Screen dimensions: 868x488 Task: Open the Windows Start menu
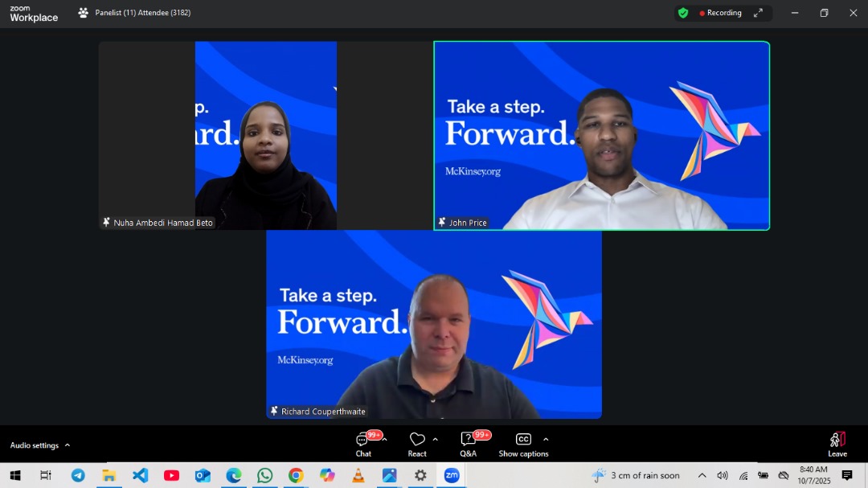pos(15,475)
